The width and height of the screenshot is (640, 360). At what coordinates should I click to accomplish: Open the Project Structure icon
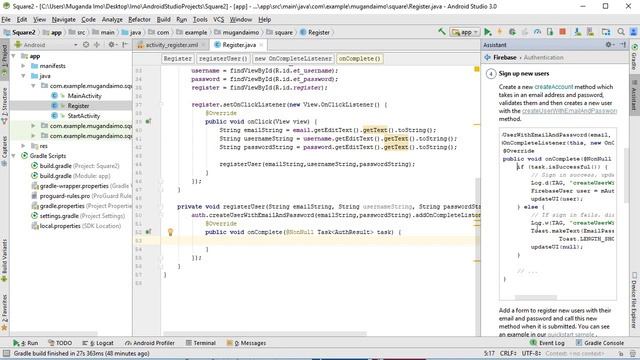[x=606, y=32]
